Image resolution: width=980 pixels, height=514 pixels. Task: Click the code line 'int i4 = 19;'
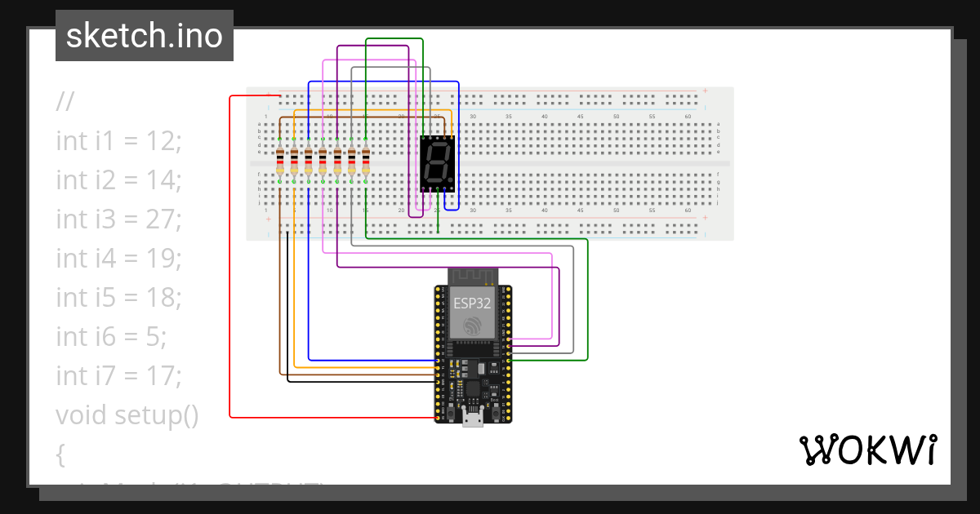[x=118, y=259]
